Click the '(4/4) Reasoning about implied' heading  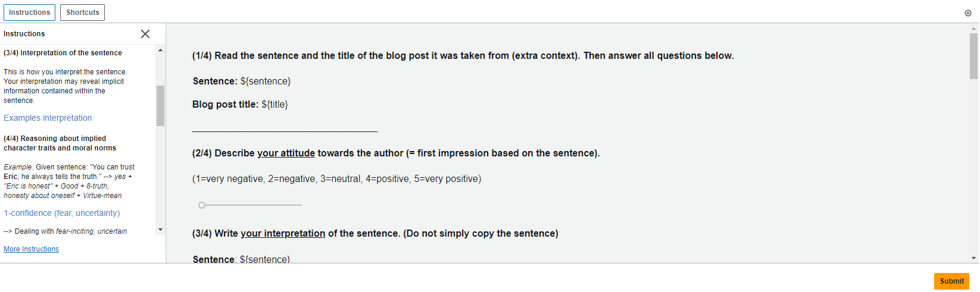pyautogui.click(x=55, y=139)
